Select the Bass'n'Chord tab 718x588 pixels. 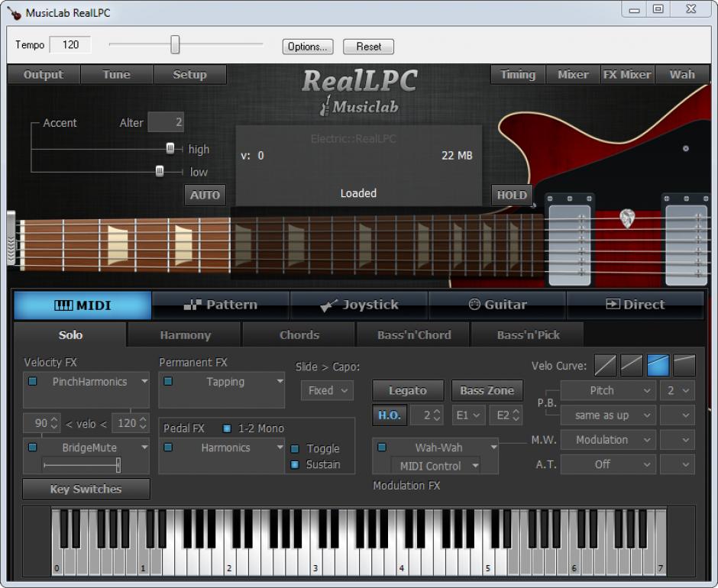click(x=413, y=335)
